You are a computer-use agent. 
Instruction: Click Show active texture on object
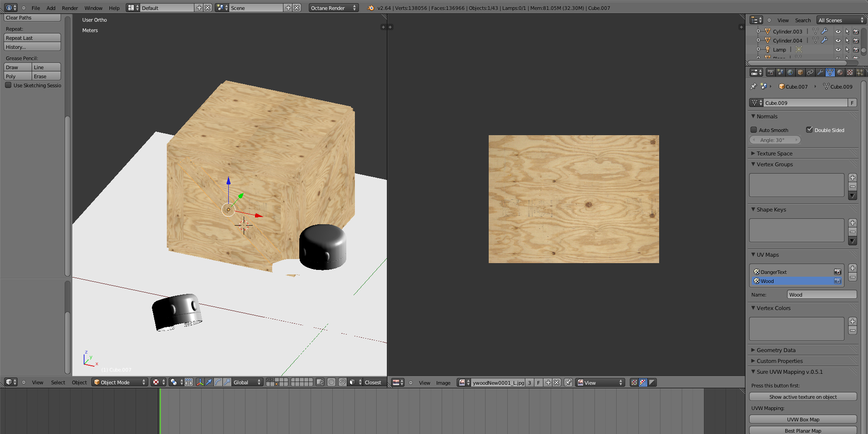pyautogui.click(x=803, y=396)
